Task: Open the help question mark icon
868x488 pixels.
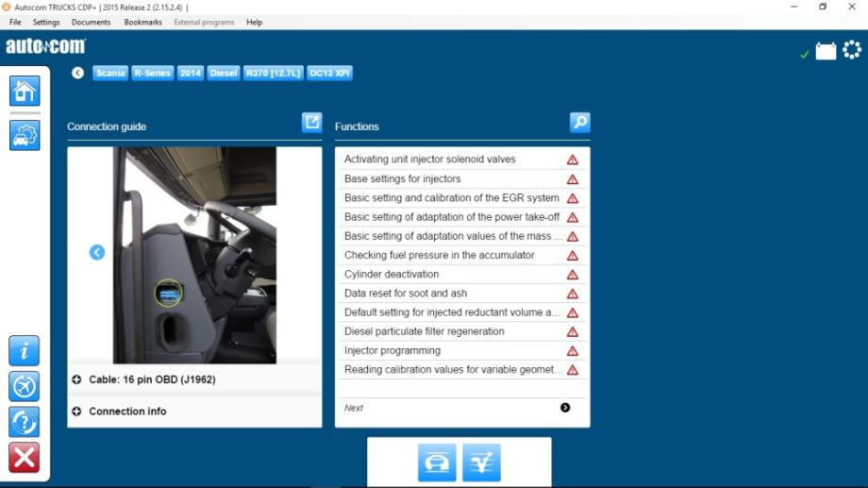Action: pos(24,422)
